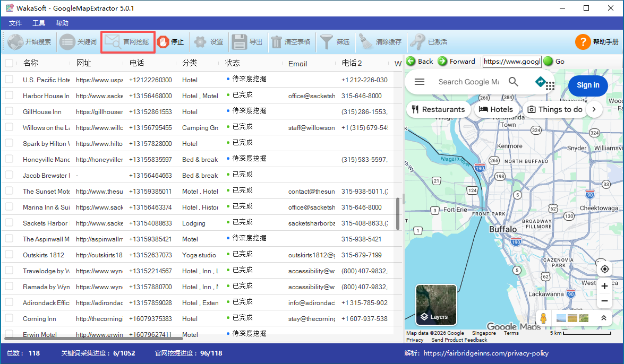
Task: Click the table's vertical scrollbar thumb
Action: [398, 214]
